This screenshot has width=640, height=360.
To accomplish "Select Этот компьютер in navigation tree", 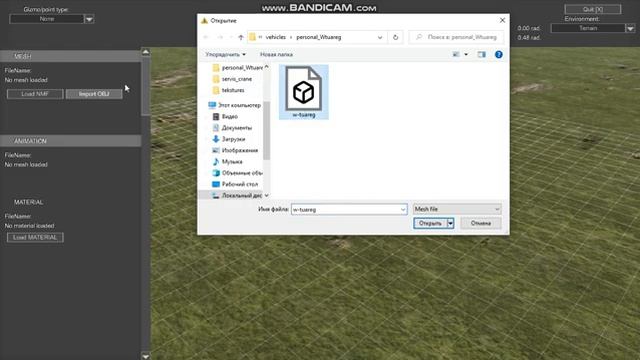I will pyautogui.click(x=234, y=105).
